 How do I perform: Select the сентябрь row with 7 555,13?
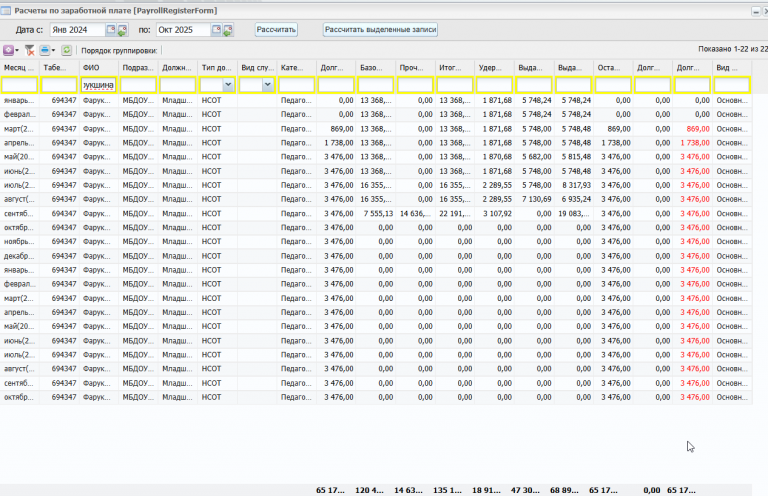(380, 213)
